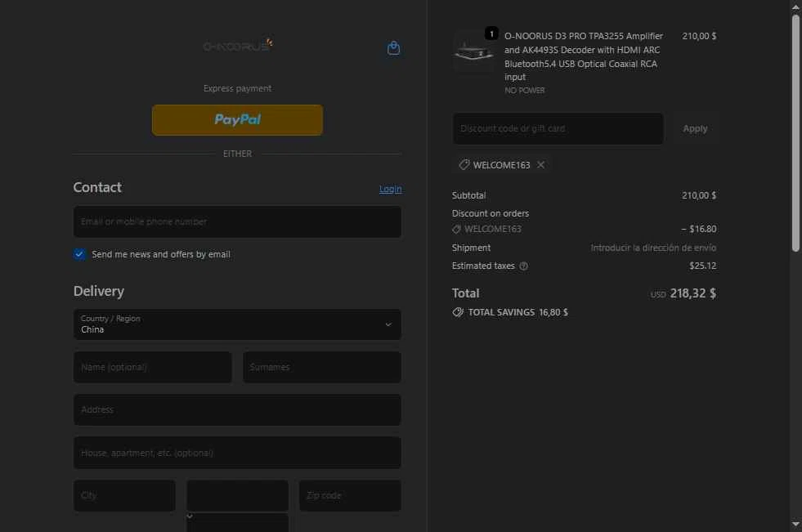Open the shopping bag cart icon

point(393,48)
